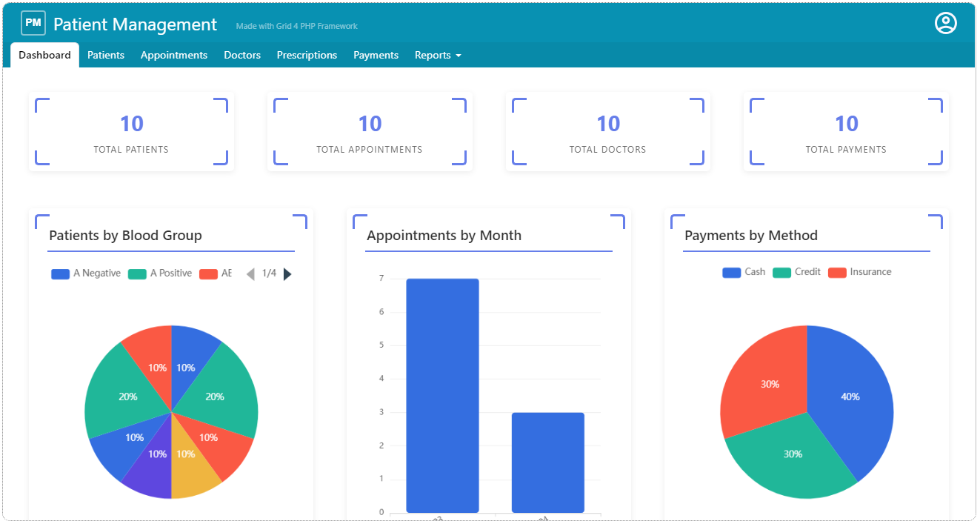Expand the Reports dropdown menu
The width and height of the screenshot is (980, 524).
click(x=437, y=55)
